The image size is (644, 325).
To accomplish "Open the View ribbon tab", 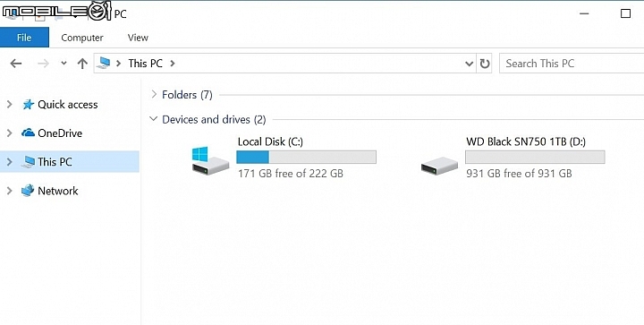I will click(x=138, y=38).
